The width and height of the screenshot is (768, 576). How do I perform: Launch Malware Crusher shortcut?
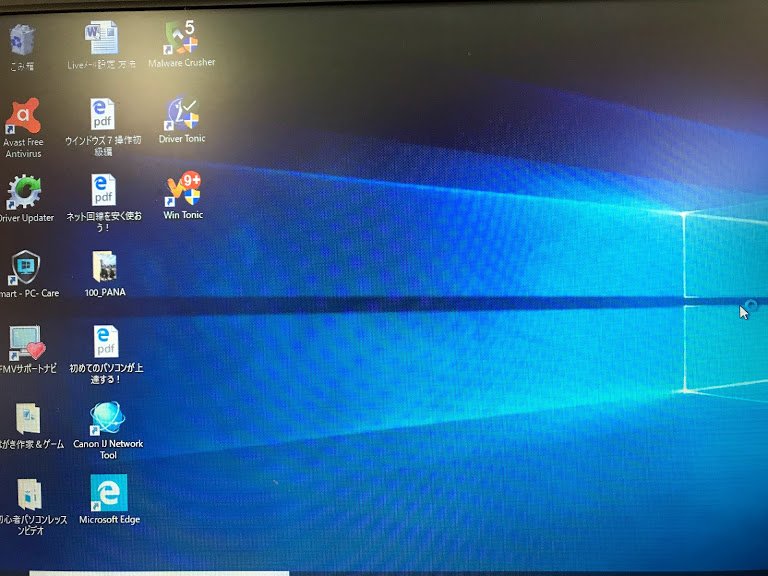[181, 37]
